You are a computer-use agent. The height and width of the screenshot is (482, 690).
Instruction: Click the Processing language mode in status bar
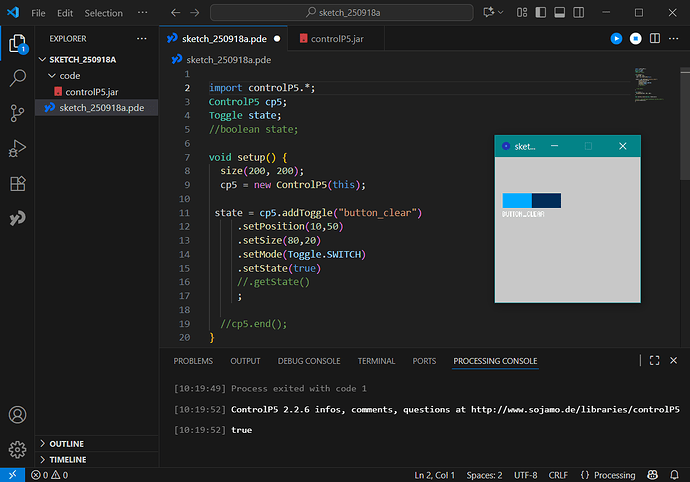pos(608,475)
